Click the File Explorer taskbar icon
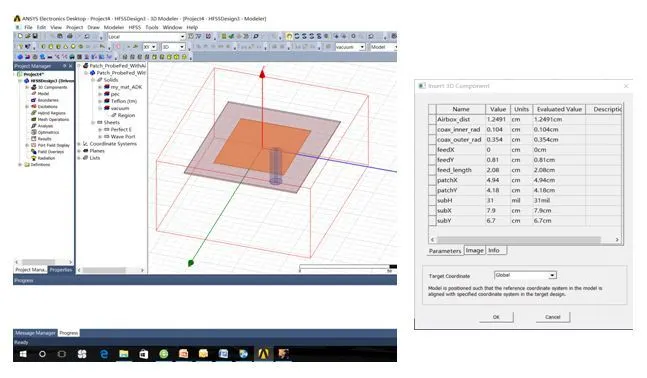This screenshot has width=647, height=378. click(123, 354)
